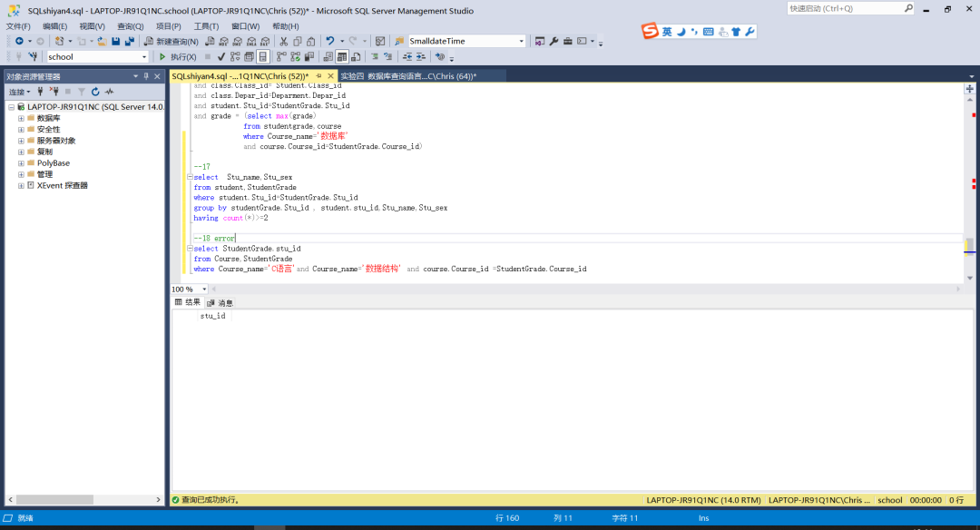Click the Parse checkmark icon
Screen dimensions: 980x530
click(221, 57)
